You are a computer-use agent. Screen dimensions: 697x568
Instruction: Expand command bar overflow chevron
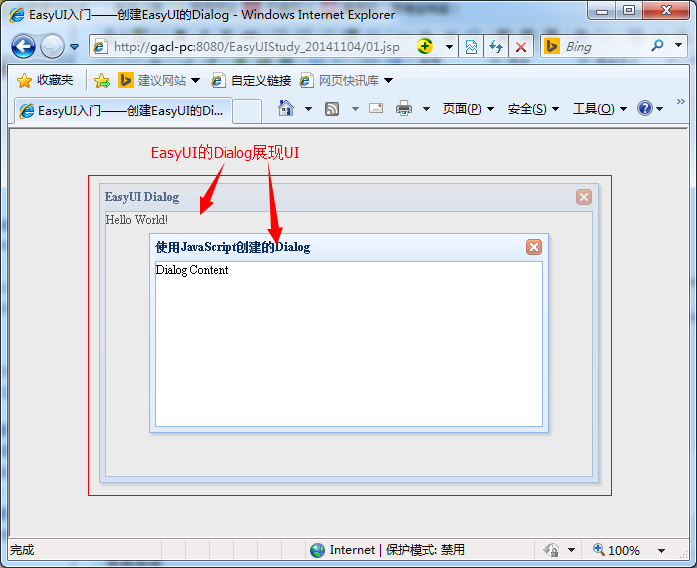pyautogui.click(x=681, y=101)
